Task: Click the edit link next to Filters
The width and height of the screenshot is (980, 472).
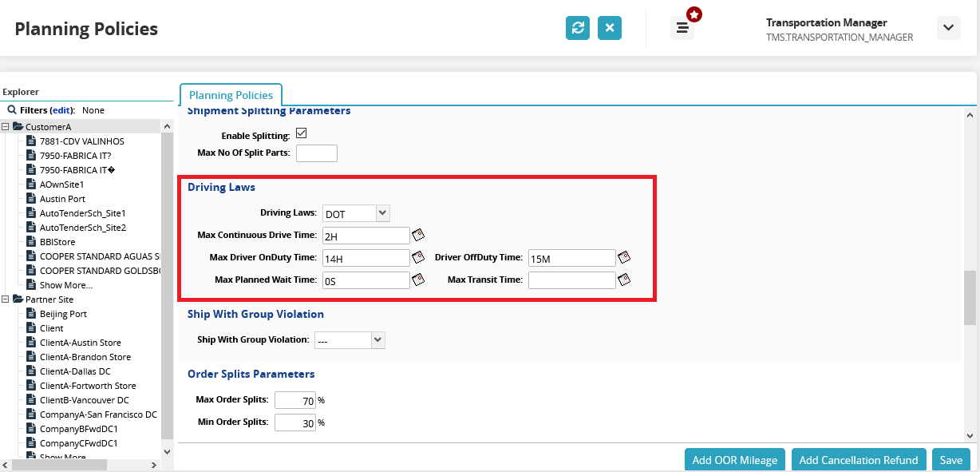Action: [62, 110]
